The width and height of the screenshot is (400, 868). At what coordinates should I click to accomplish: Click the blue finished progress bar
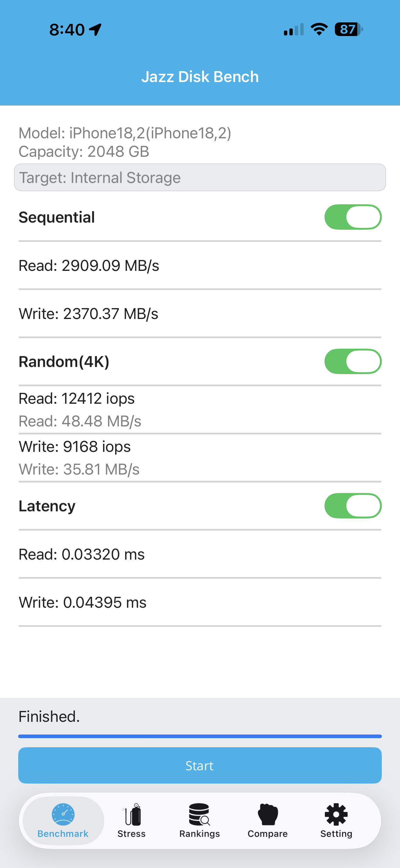coord(200,736)
